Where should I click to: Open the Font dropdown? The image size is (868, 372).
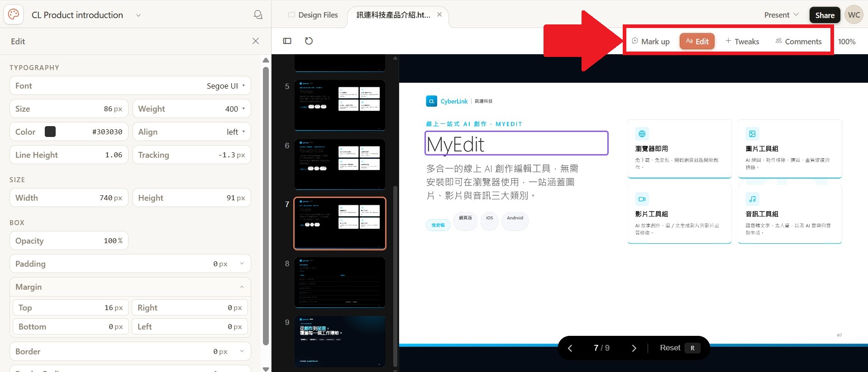130,86
